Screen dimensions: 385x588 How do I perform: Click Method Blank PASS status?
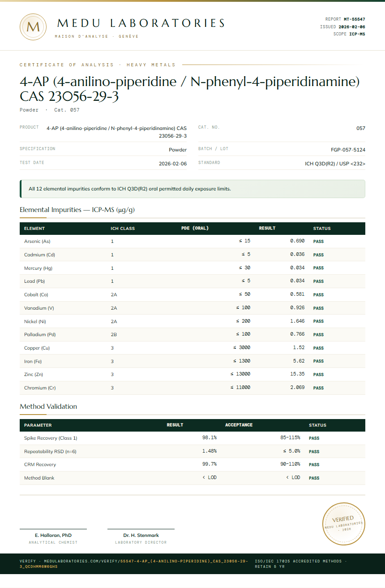[314, 478]
